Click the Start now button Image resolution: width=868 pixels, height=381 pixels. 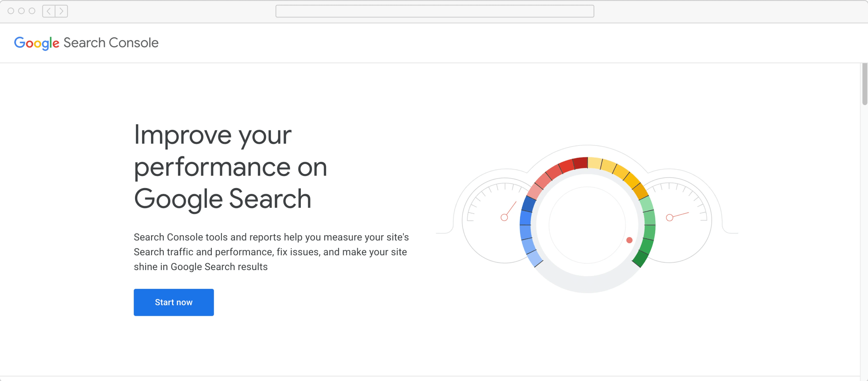174,302
